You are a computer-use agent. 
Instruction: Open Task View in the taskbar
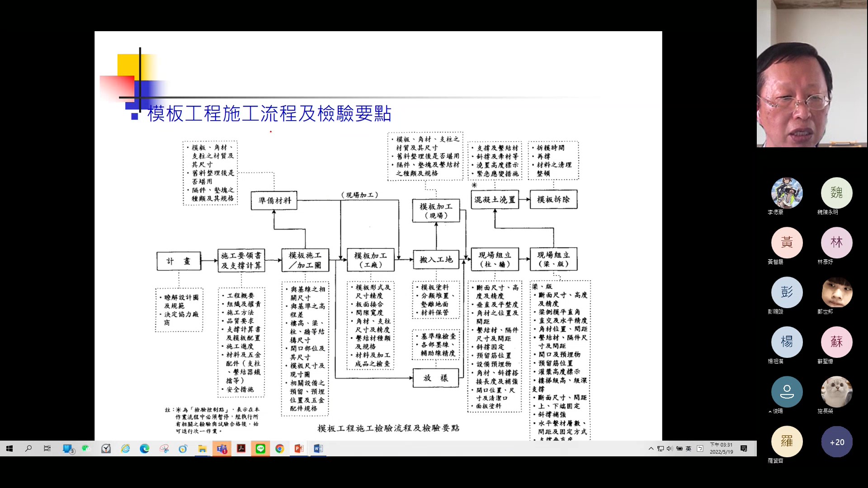click(47, 449)
